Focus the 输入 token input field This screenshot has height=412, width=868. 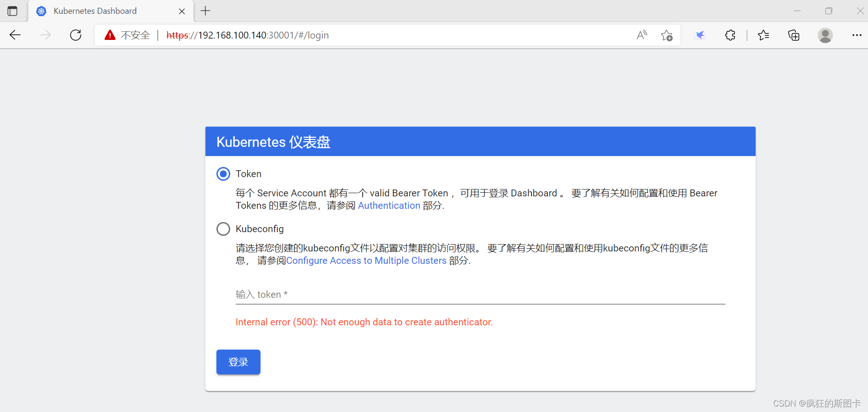point(481,295)
